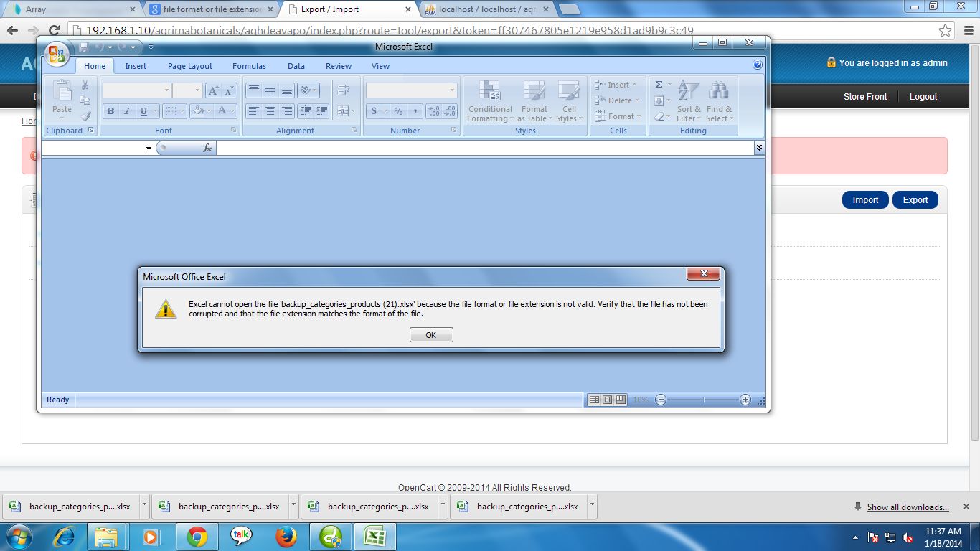Click Save in Excel Quick Access Toolbar

pos(83,47)
